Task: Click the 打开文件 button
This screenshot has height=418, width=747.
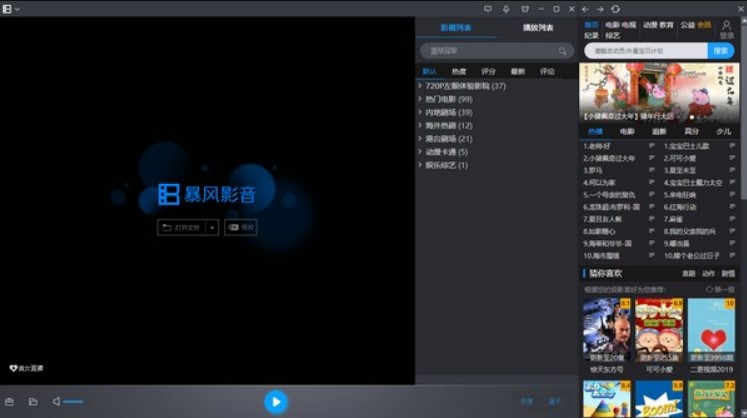Action: [x=182, y=227]
